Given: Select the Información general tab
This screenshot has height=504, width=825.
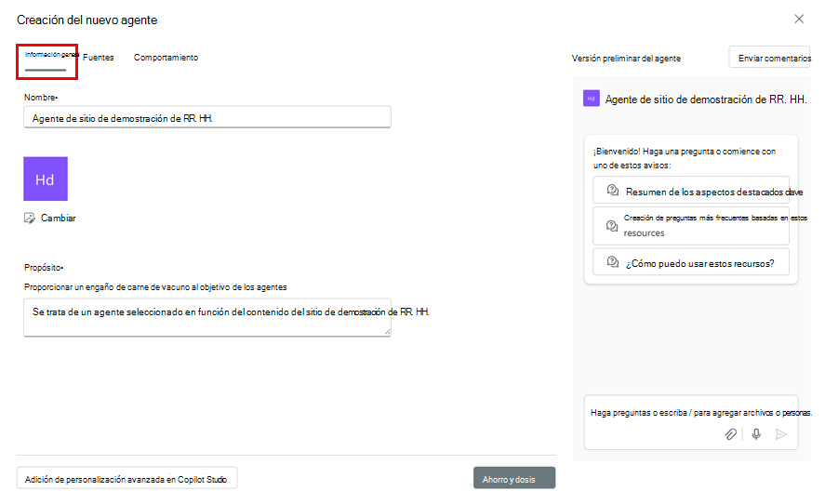Looking at the screenshot, I should coord(50,55).
